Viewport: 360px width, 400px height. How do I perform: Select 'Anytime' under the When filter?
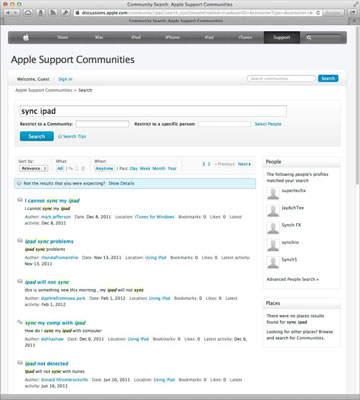(104, 168)
